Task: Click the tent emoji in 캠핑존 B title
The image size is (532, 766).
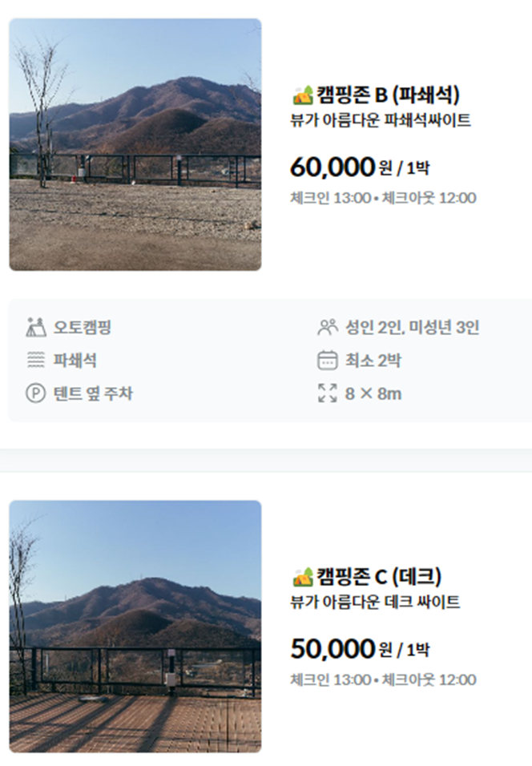Action: pyautogui.click(x=301, y=95)
